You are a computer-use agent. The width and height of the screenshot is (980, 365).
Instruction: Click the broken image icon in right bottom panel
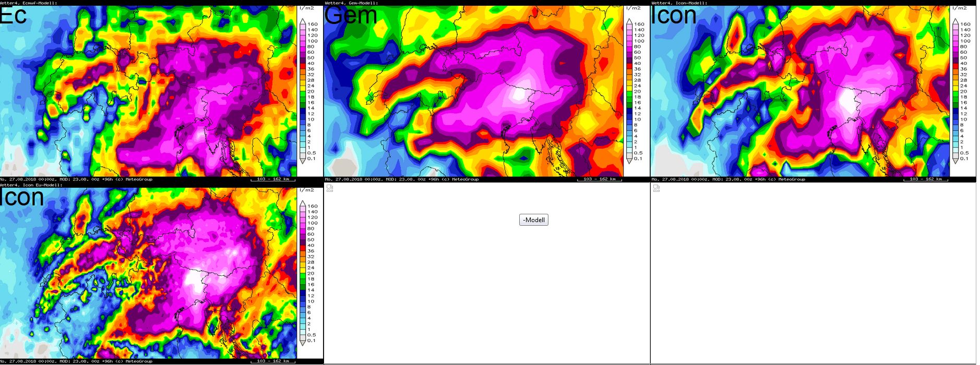(x=656, y=188)
